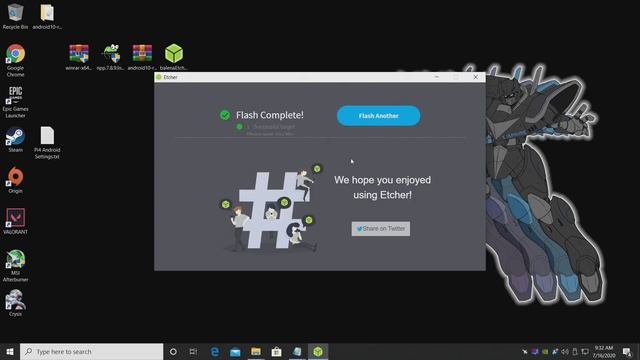Switch to the Etcher taskbar button
Viewport: 640px width, 360px height.
tap(318, 351)
